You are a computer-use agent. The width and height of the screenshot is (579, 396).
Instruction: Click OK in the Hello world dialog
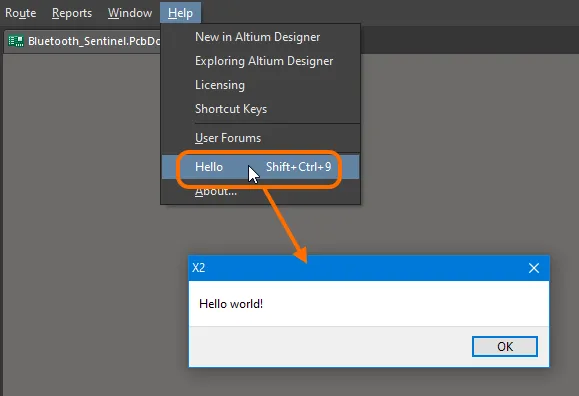coord(505,346)
